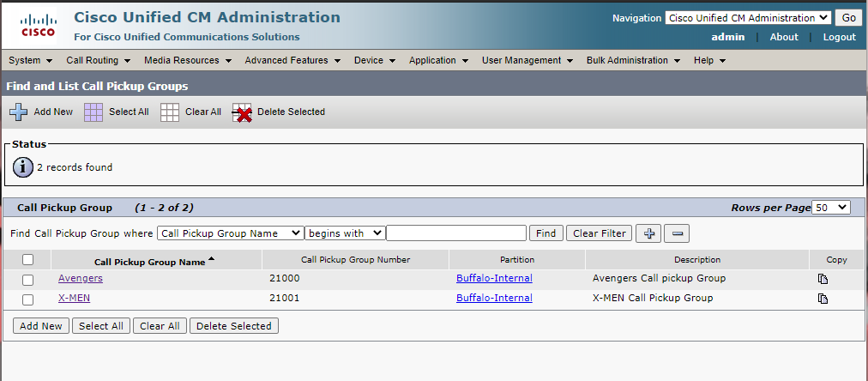Open Buffalo-Internal partition in X-MEN row
The width and height of the screenshot is (868, 381).
coord(494,298)
